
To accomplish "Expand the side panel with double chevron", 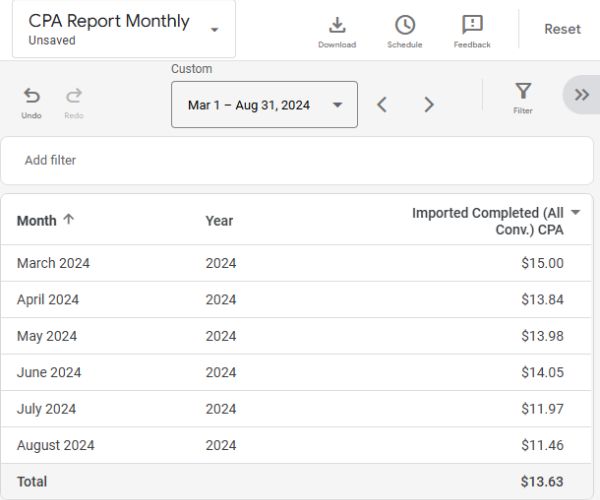I will point(581,95).
